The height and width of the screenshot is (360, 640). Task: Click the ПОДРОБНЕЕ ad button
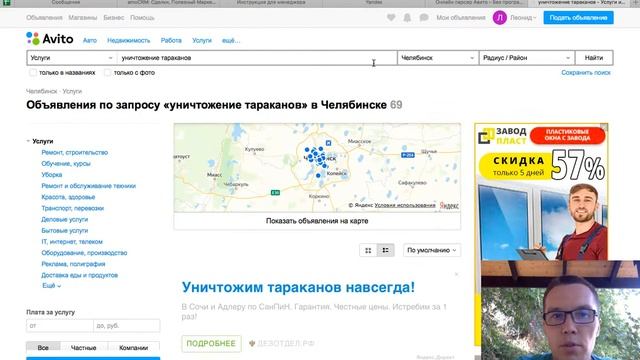211,344
